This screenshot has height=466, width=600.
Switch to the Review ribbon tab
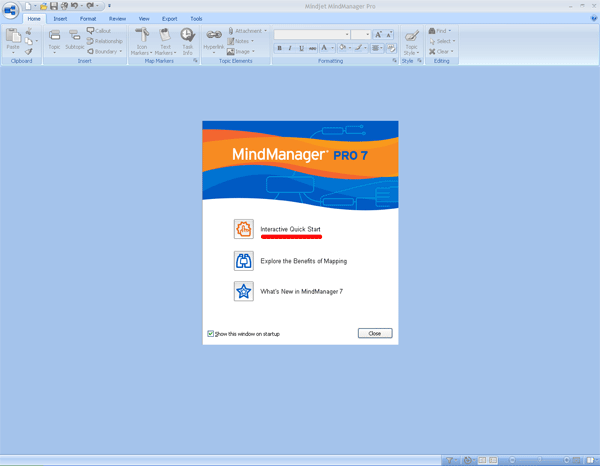117,18
